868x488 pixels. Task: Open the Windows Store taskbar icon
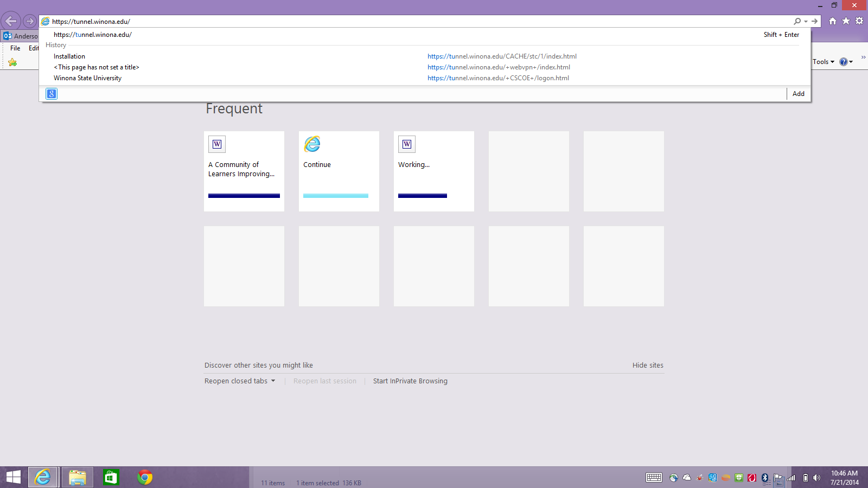tap(111, 477)
